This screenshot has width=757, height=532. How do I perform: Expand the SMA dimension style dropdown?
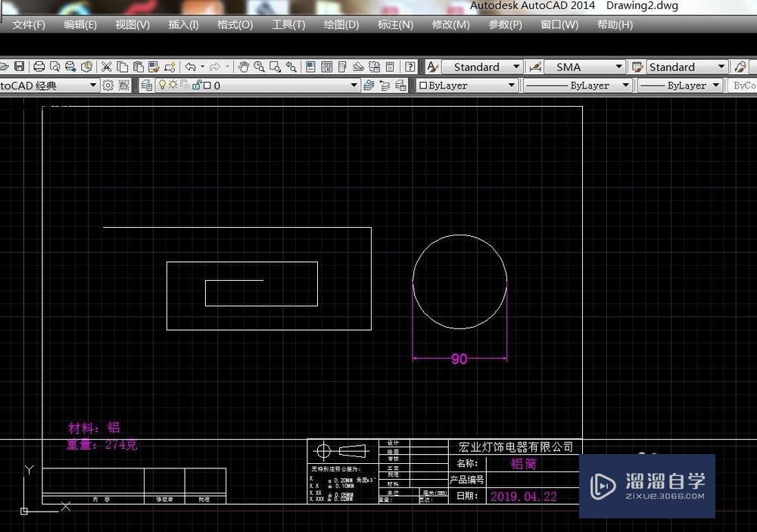(619, 67)
